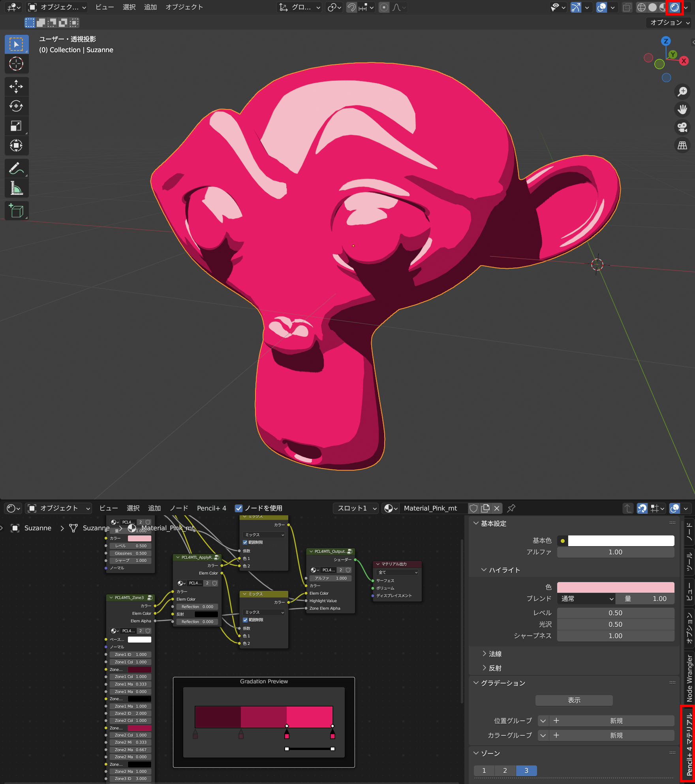Toggle the ノードを使用 checkbox

239,508
